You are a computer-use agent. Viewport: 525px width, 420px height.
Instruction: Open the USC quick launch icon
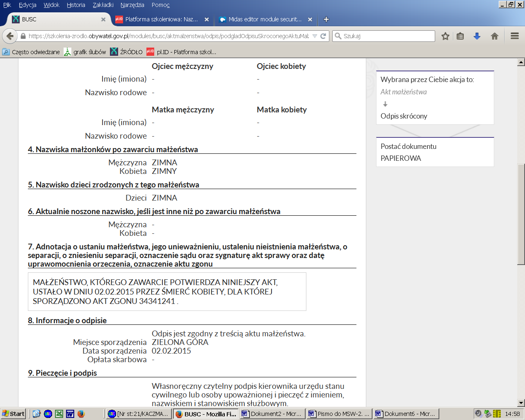click(48, 414)
